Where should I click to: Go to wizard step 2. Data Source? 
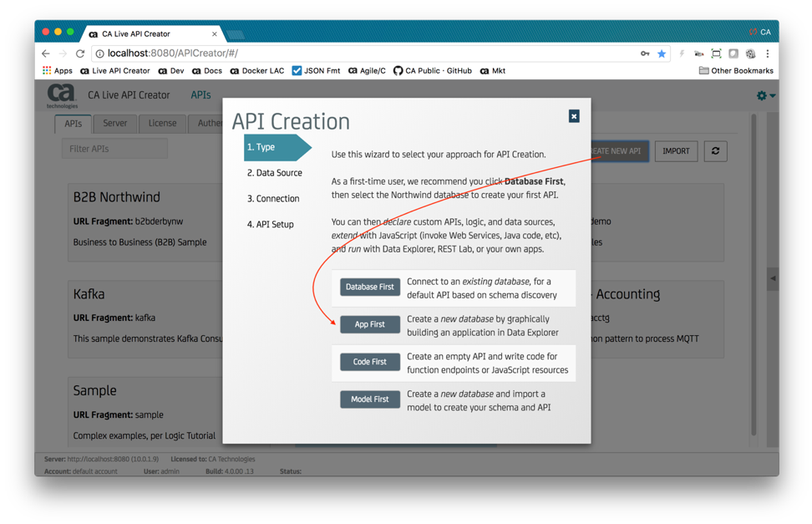coord(275,173)
